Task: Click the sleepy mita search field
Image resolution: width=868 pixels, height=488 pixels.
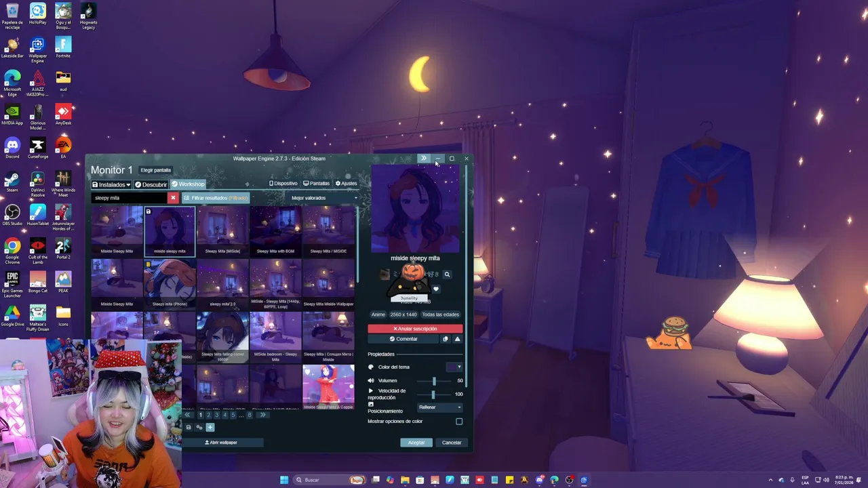Action: 130,198
